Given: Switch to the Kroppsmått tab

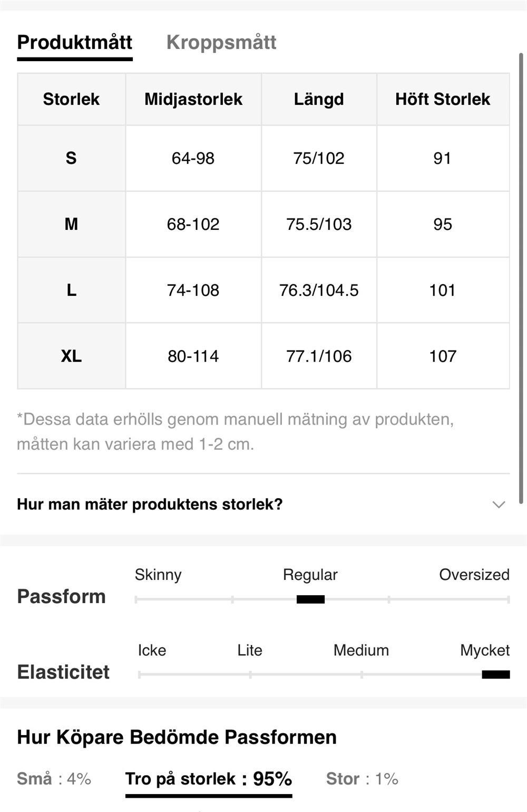Looking at the screenshot, I should (x=221, y=43).
